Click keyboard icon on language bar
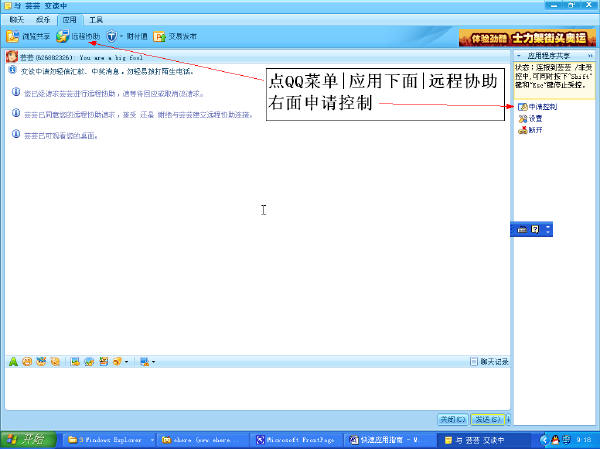Screen dimensions: 600x449 522,230
